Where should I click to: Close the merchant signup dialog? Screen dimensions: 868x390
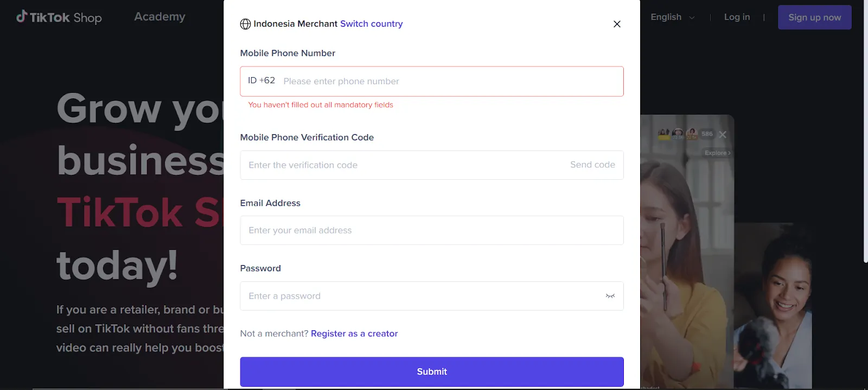pyautogui.click(x=617, y=24)
